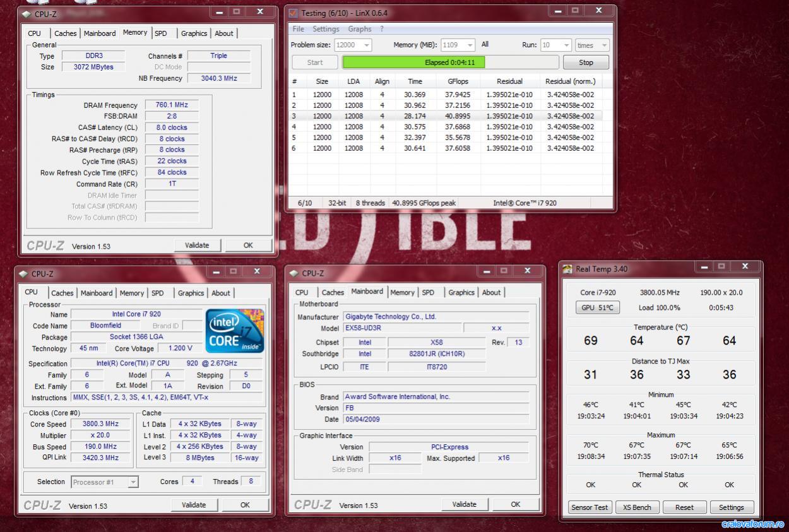Click the NB Frequency value 3040.3 MHz
The image size is (789, 532).
pyautogui.click(x=218, y=78)
